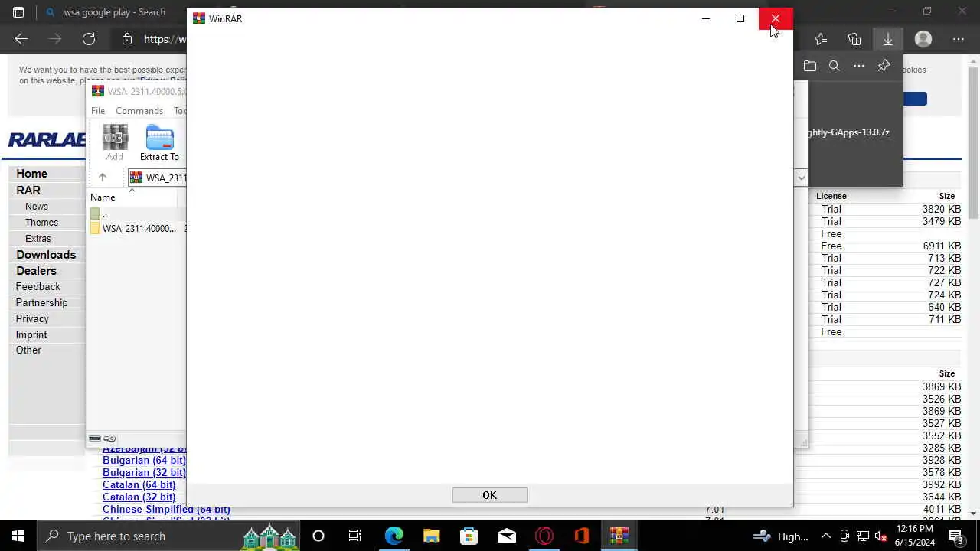Open WinRAR from taskbar
Viewport: 980px width, 551px height.
pyautogui.click(x=619, y=536)
